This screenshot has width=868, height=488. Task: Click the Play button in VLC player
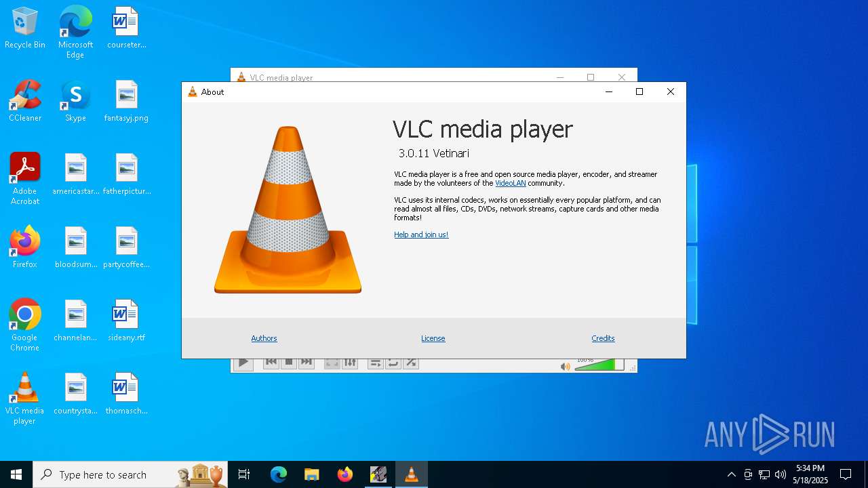243,363
